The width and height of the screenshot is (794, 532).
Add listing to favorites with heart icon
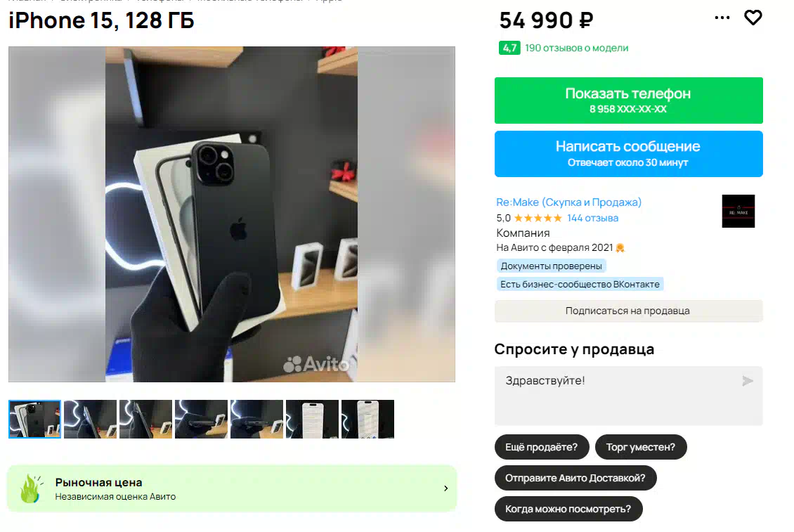coord(753,18)
